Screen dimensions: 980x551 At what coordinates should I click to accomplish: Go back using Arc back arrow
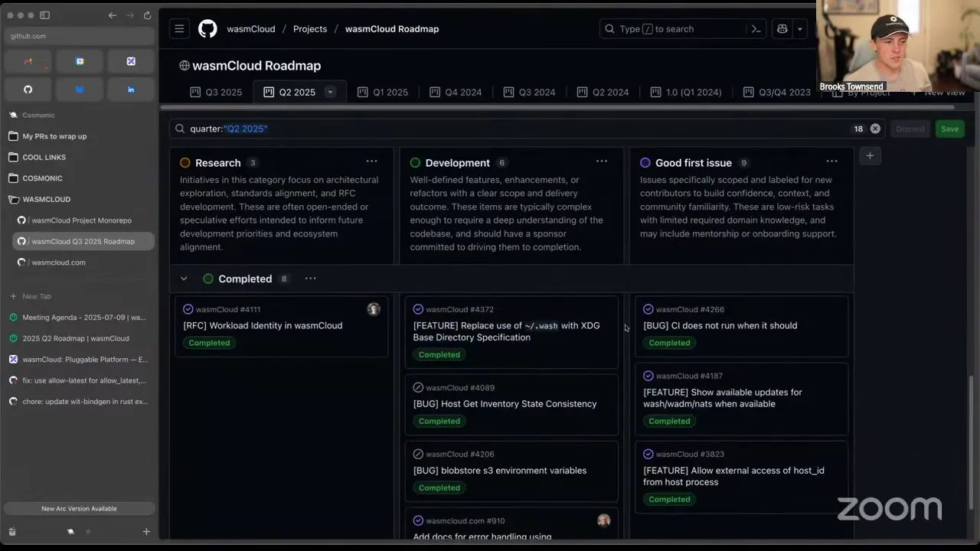click(113, 15)
